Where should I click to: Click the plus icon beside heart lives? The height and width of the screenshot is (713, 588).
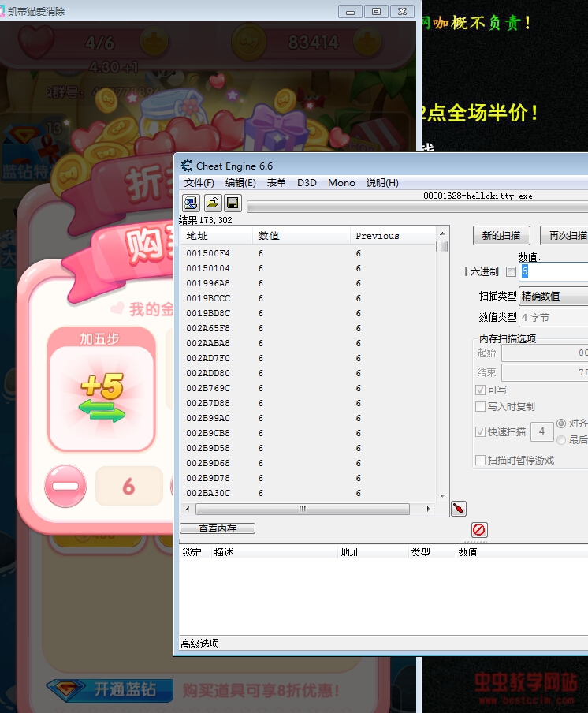click(154, 43)
